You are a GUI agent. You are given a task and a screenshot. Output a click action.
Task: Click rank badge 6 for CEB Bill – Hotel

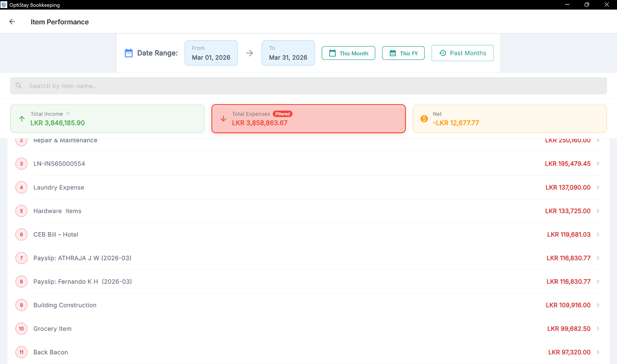[x=21, y=234]
